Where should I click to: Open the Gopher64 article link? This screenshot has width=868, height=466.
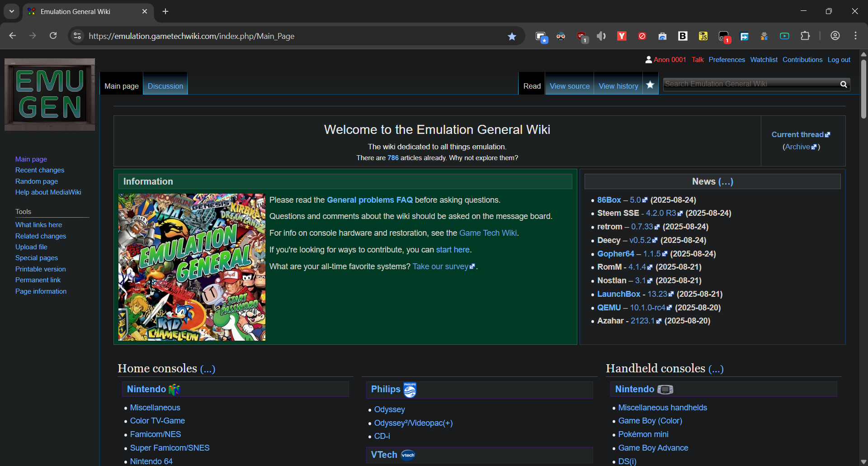coord(615,254)
